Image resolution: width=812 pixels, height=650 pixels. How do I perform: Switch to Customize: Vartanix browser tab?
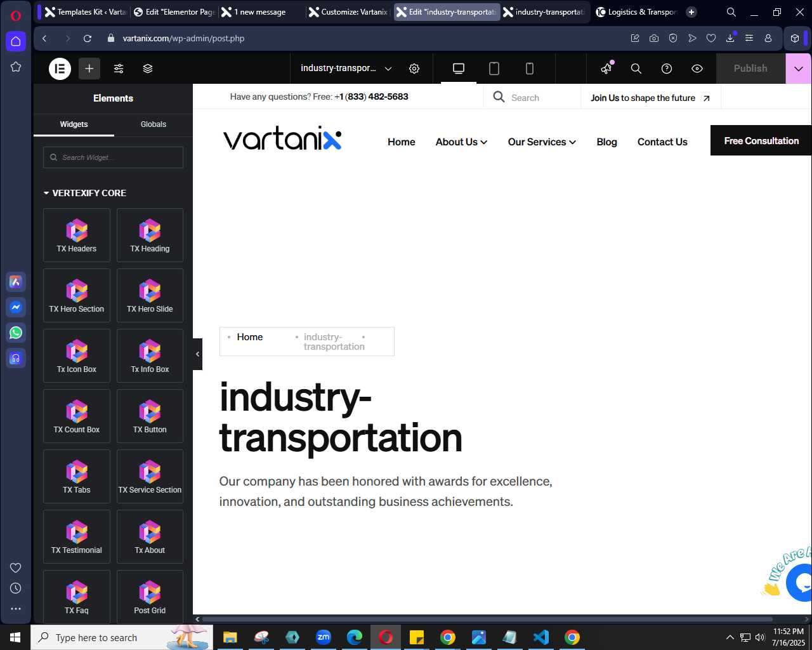(348, 12)
